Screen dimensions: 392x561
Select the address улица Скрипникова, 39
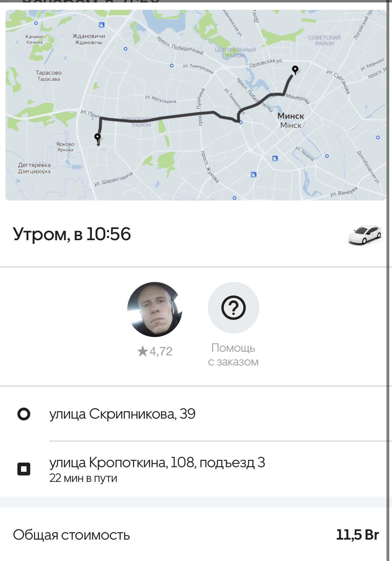pyautogui.click(x=122, y=414)
